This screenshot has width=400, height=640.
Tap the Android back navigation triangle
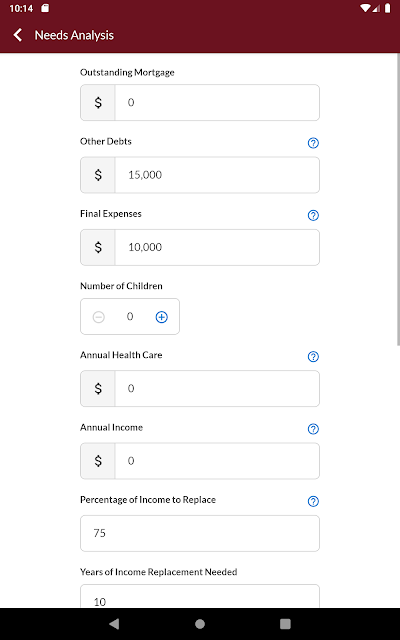[114, 624]
